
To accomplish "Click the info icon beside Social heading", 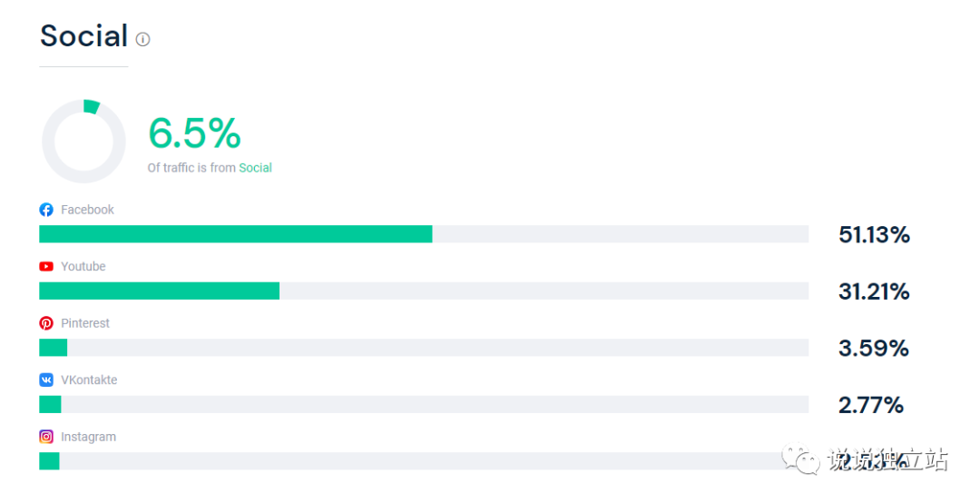I will click(x=143, y=39).
